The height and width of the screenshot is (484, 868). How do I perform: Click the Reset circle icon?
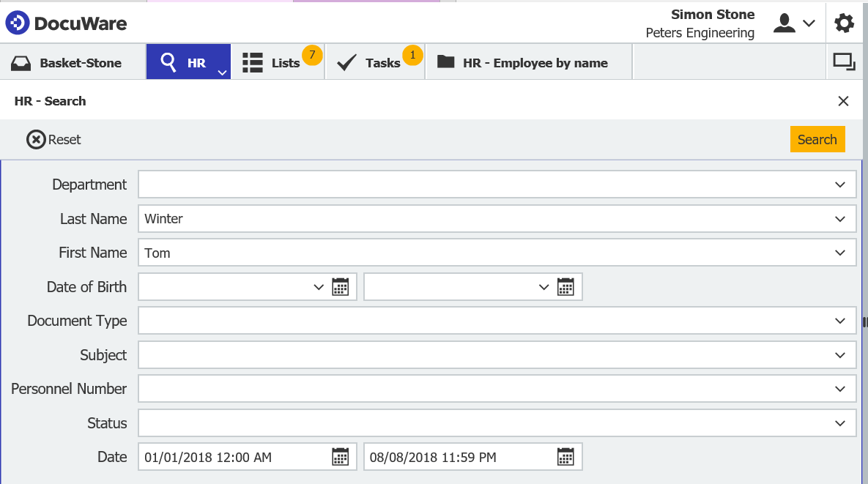tap(35, 139)
